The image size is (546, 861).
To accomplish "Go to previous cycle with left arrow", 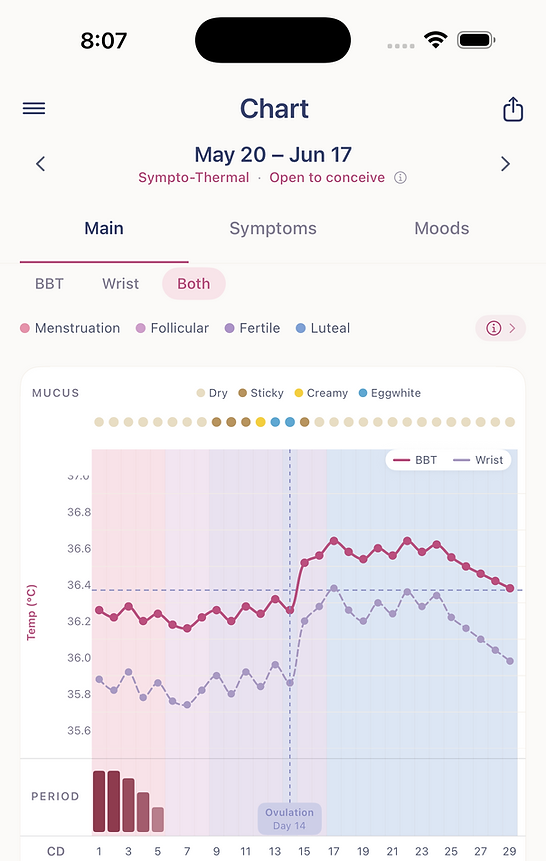I will click(x=41, y=164).
